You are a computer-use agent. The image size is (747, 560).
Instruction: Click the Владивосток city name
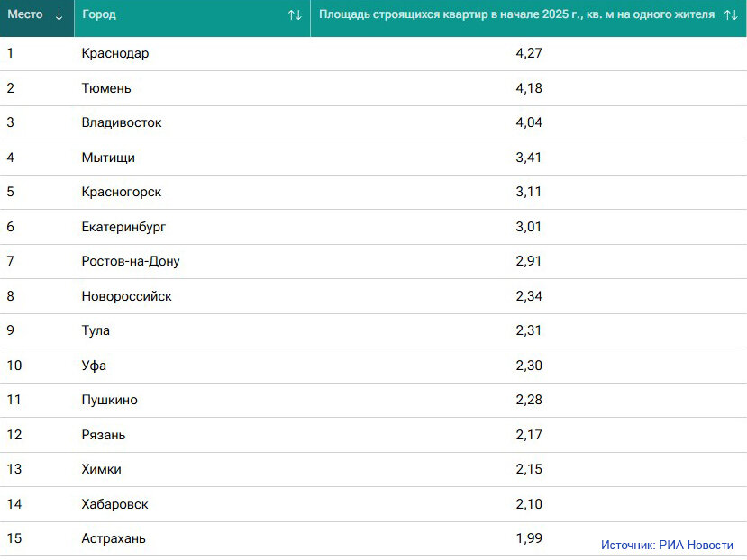122,122
